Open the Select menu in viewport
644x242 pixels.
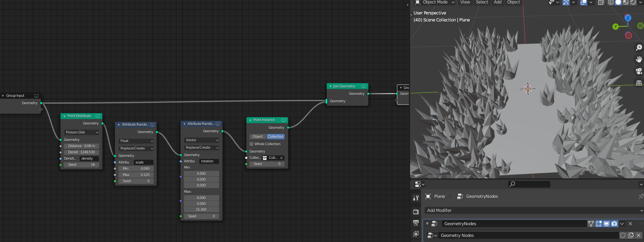click(482, 2)
